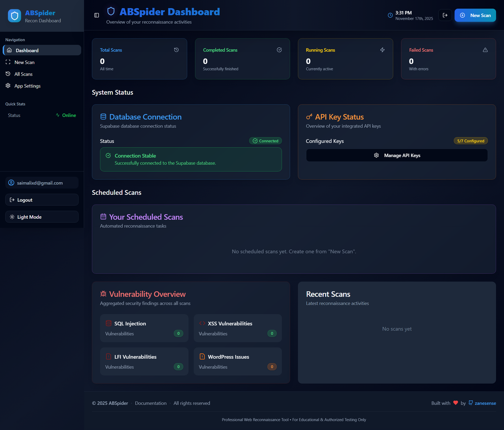Switch to Light Mode
The width and height of the screenshot is (504, 430).
(x=42, y=217)
